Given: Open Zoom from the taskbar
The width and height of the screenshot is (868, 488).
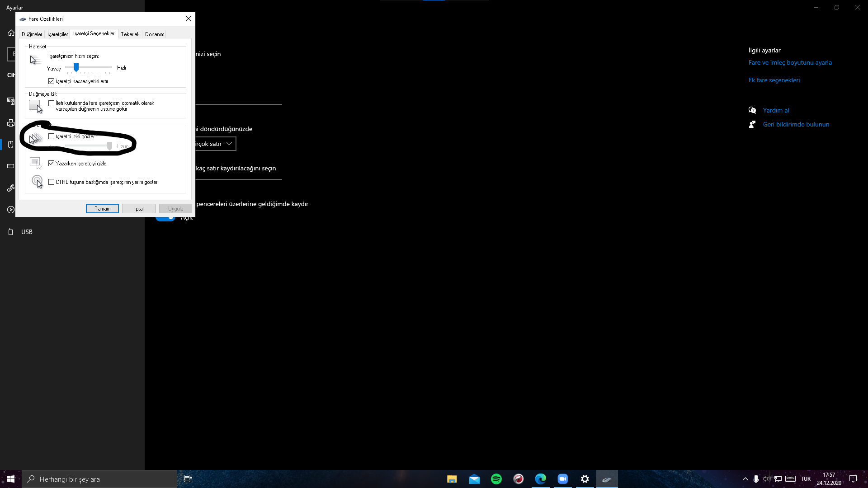Looking at the screenshot, I should 562,479.
